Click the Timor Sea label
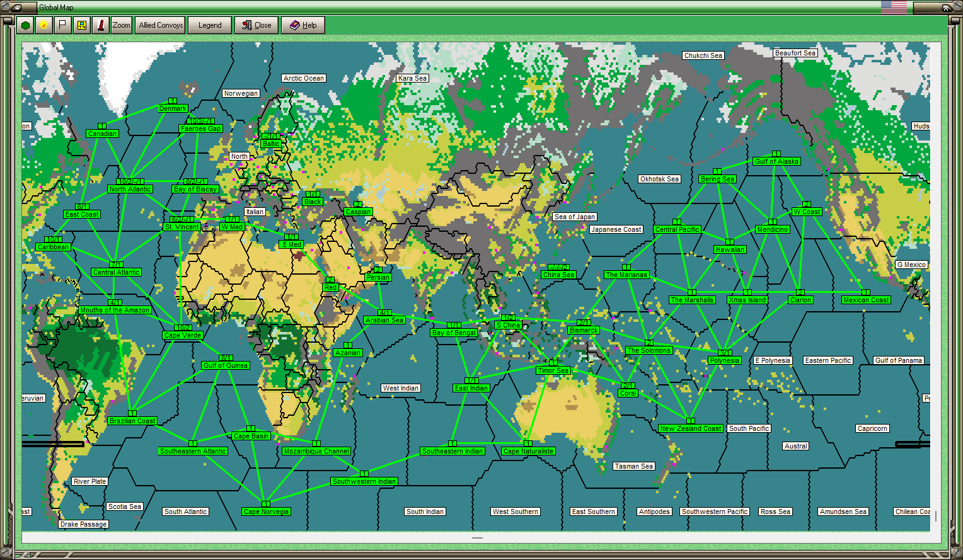This screenshot has width=963, height=560. coord(553,370)
